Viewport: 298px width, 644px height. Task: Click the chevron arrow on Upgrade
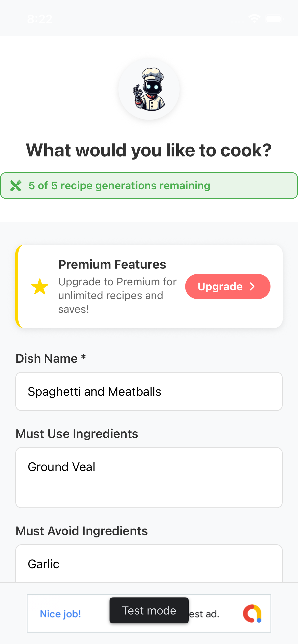(x=252, y=287)
